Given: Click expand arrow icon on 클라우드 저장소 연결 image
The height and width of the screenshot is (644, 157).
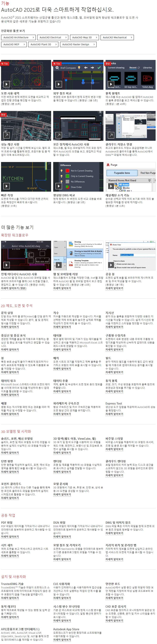Looking at the screenshot, I should (x=111, y=135).
